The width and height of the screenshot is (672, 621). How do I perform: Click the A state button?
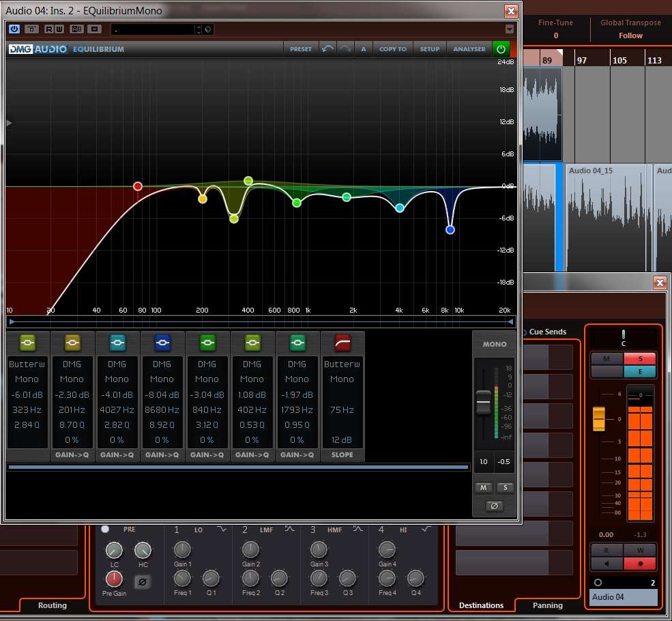364,49
